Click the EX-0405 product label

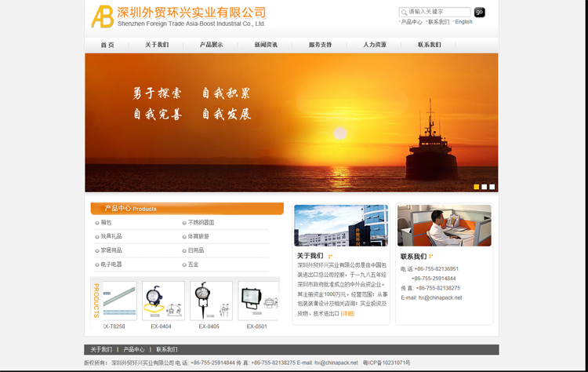pyautogui.click(x=209, y=326)
